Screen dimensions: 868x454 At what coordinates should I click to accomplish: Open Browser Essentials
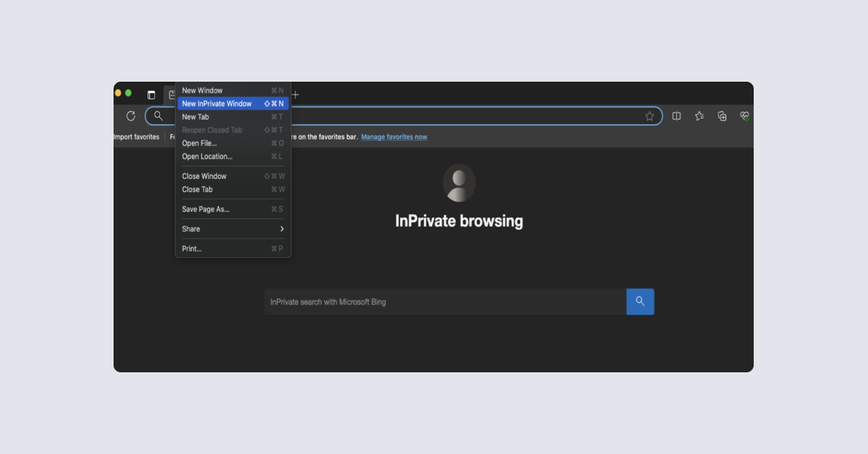tap(744, 116)
